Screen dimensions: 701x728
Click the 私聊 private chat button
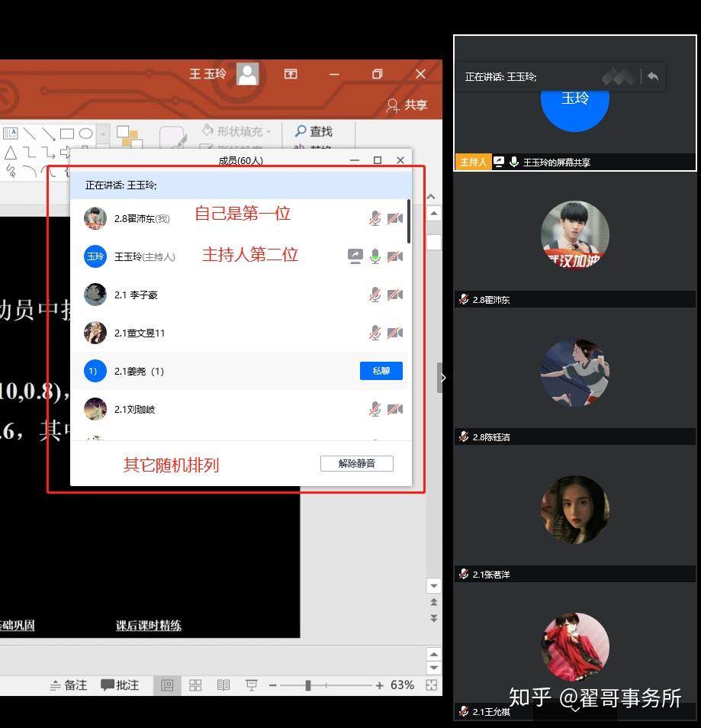(381, 372)
